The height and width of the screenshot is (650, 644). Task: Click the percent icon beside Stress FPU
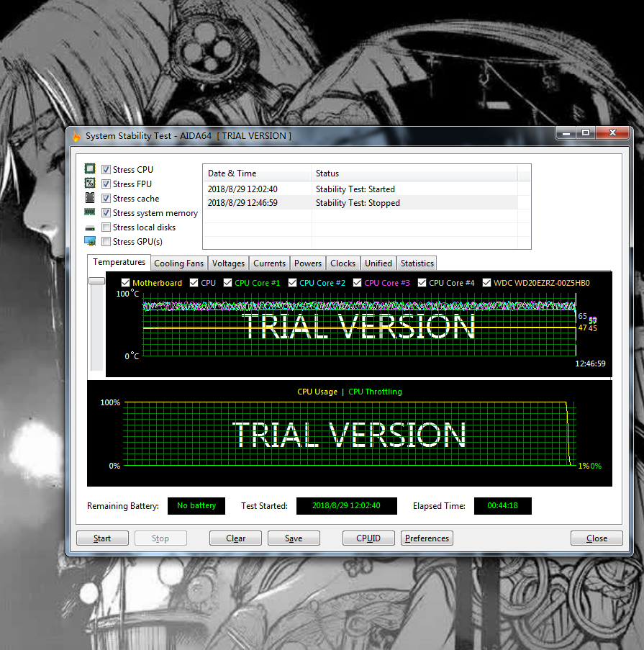pos(90,184)
